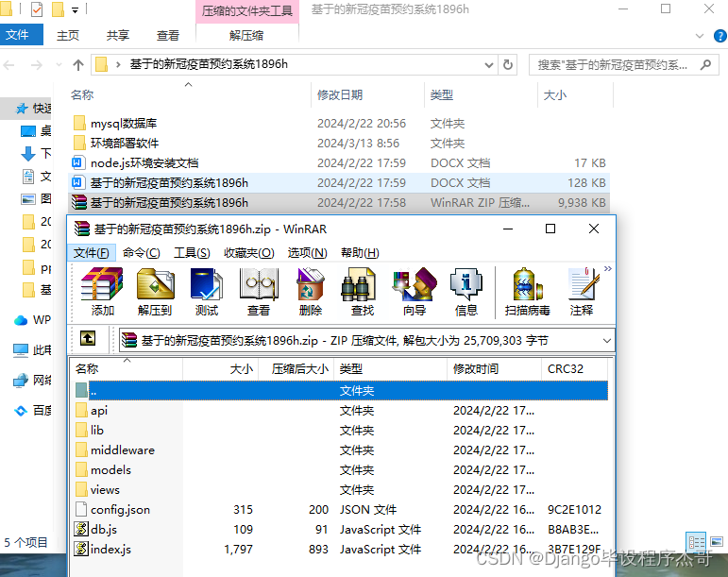Screen dimensions: 728x577
Task: Sort WinRAR list by CRC32 column
Action: click(574, 369)
